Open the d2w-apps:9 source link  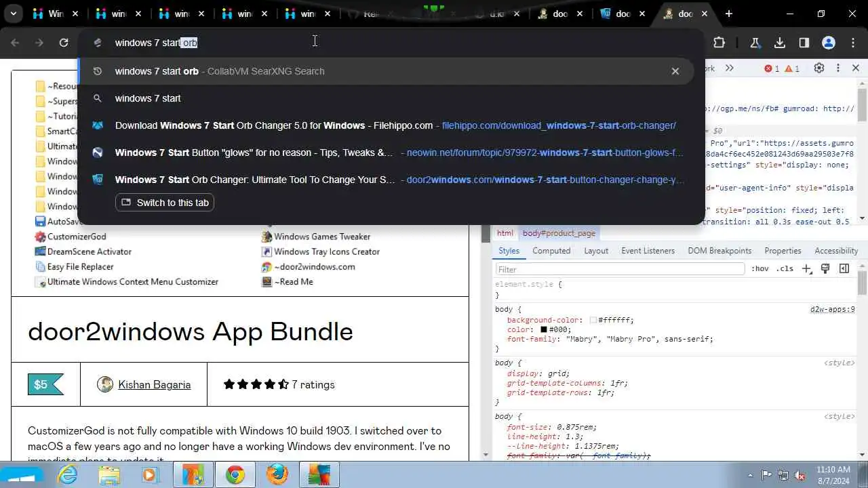pos(832,309)
